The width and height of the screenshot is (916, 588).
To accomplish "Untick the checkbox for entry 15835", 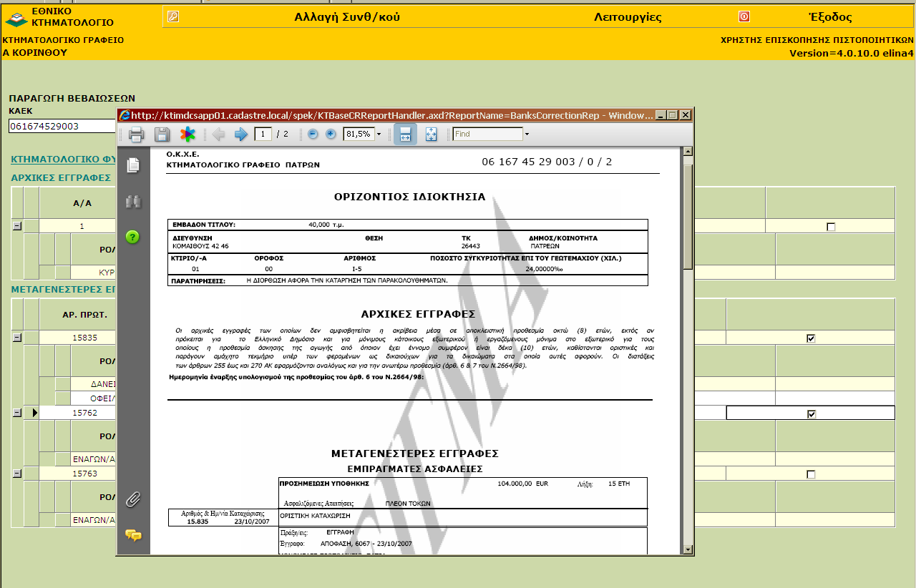I will pos(811,338).
